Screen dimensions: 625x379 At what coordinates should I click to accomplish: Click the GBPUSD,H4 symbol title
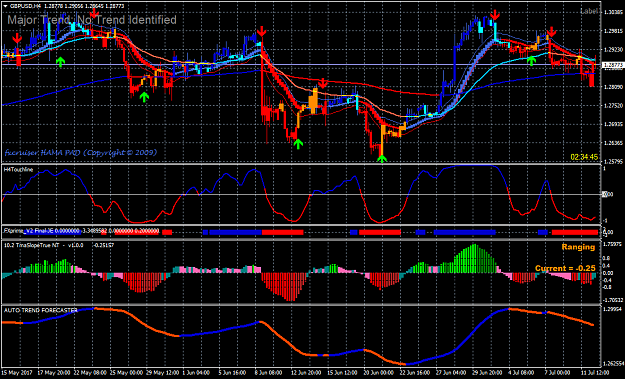[x=25, y=6]
